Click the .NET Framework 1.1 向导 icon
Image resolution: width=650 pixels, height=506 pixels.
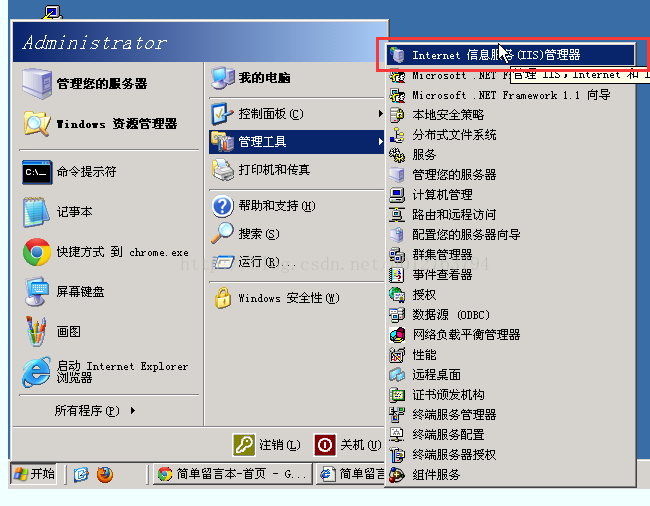(x=397, y=95)
